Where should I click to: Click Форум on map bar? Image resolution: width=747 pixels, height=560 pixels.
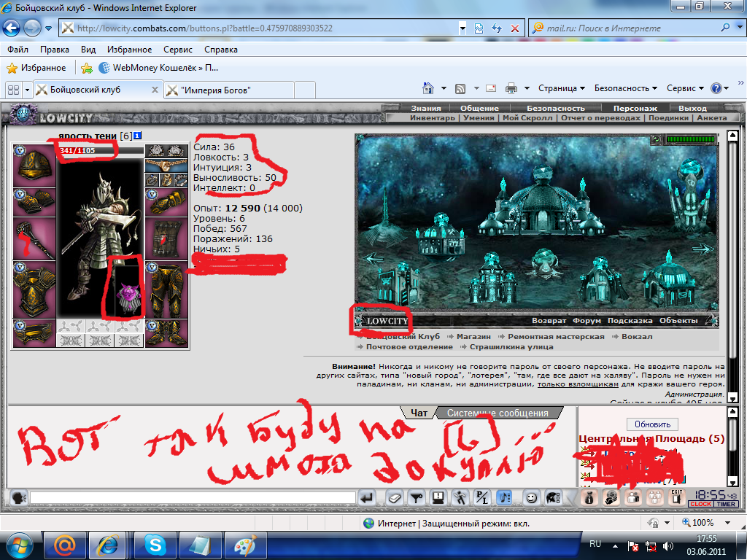click(587, 321)
